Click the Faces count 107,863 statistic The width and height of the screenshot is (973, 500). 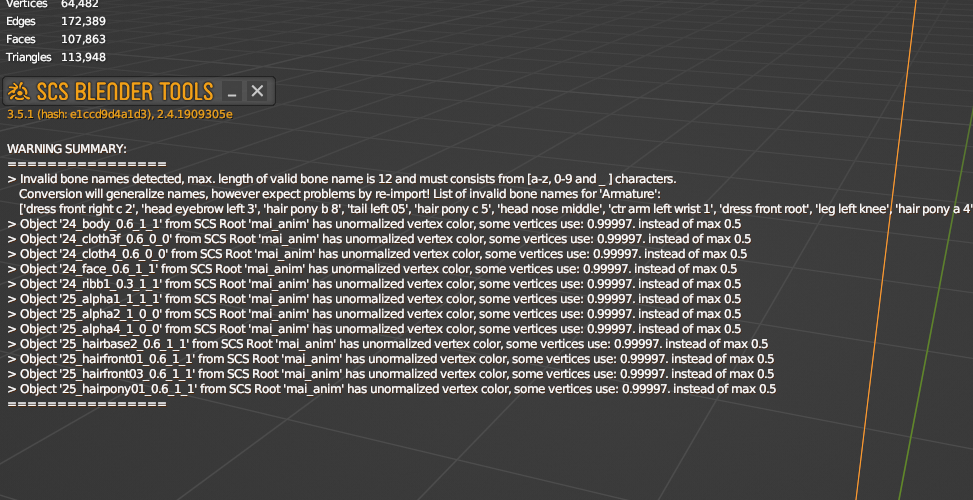pos(56,39)
